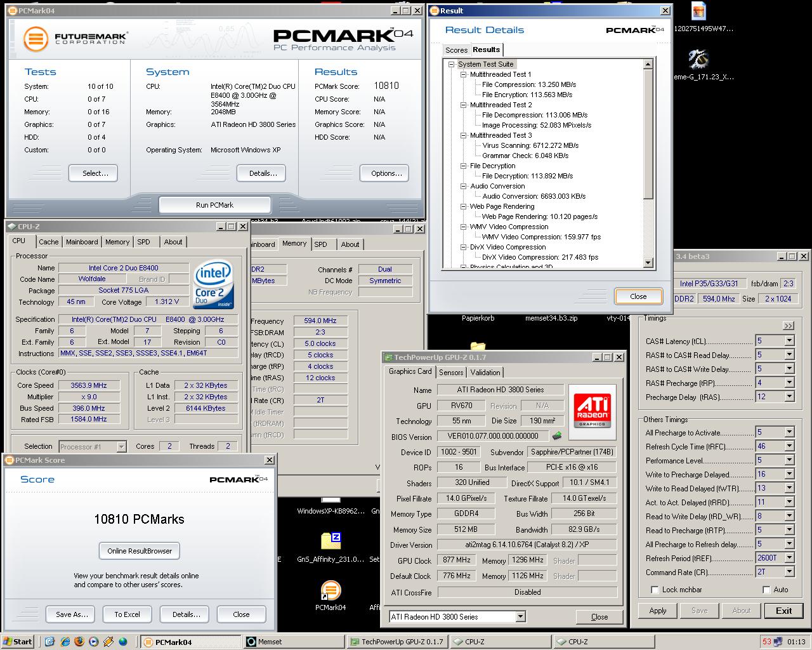Viewport: 812px width, 650px height.
Task: Open the RAS# Precharge (tRP) dropdown
Action: (x=789, y=383)
